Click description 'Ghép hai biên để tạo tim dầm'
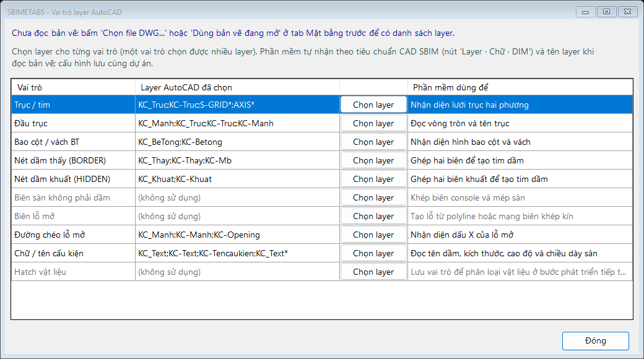Viewport: 644px width, 359px height. [x=520, y=160]
